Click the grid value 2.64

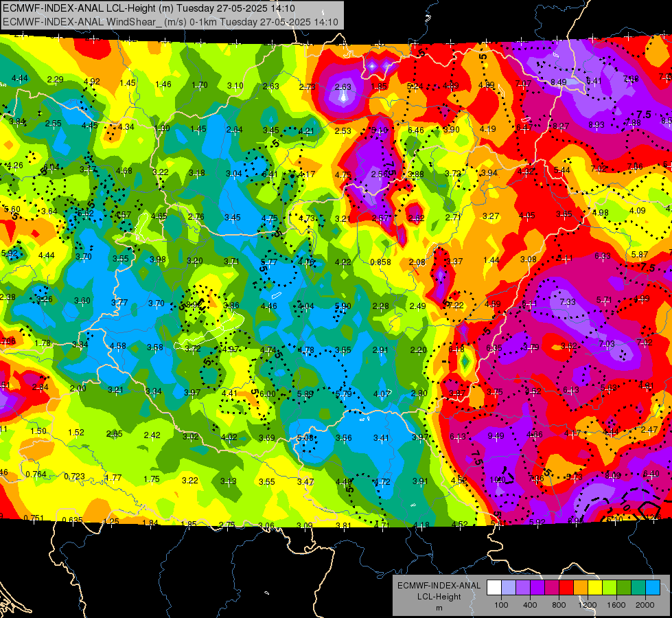235,130
